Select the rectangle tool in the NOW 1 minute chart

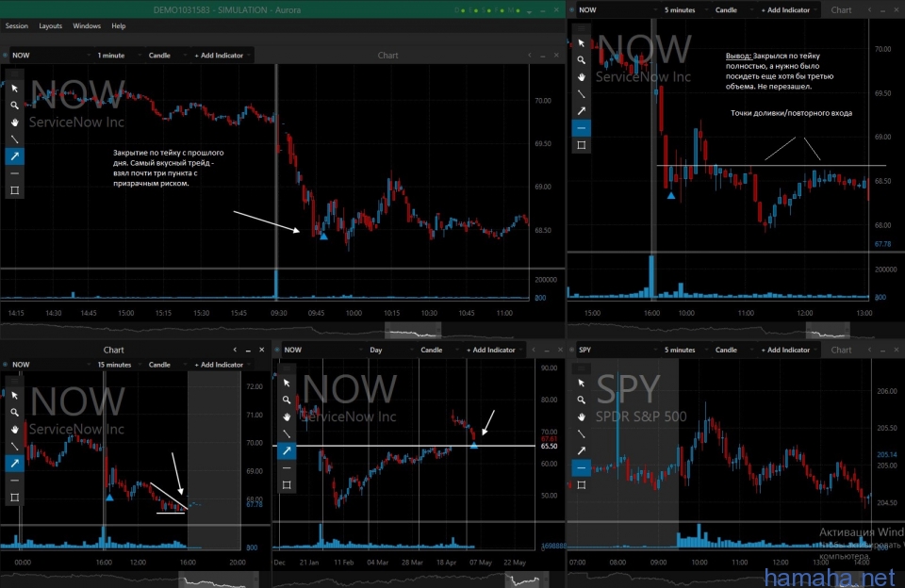[15, 190]
